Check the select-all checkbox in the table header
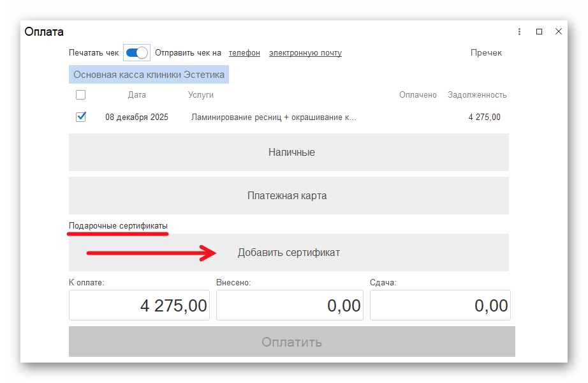This screenshot has height=383, width=588. coord(81,94)
